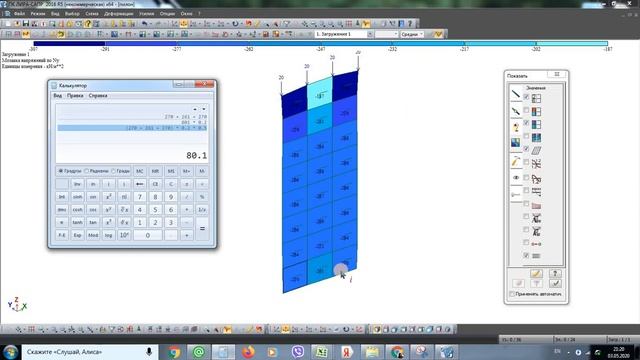Click the checkmark apply button in Показать panel

(x=555, y=283)
